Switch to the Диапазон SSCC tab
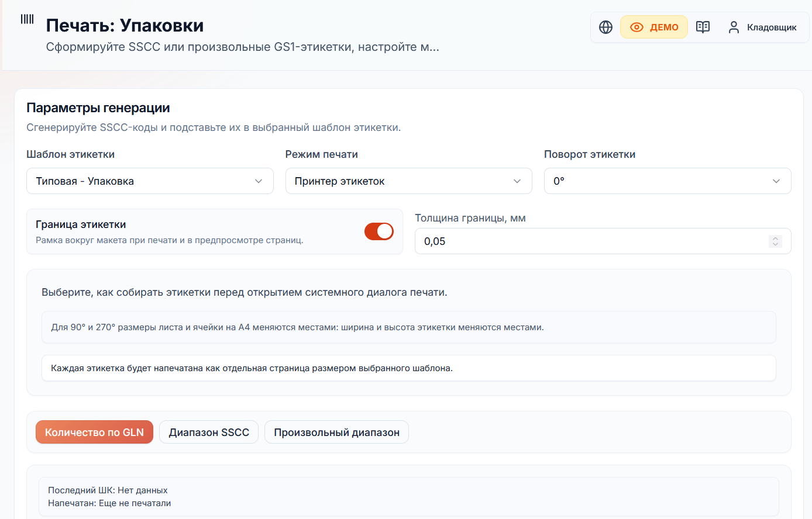 coord(209,432)
